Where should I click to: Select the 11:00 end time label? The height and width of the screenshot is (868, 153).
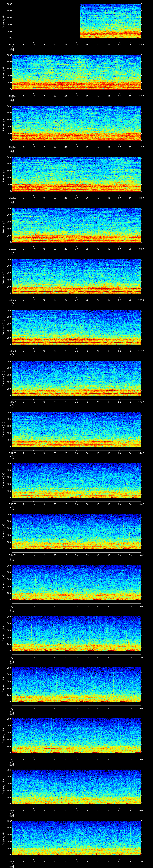click(141, 351)
